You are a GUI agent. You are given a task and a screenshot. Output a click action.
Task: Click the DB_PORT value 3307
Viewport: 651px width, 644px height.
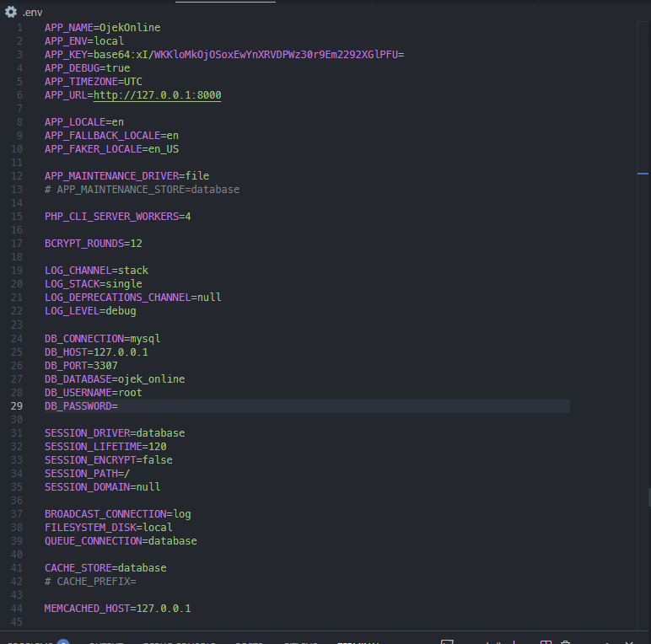105,366
